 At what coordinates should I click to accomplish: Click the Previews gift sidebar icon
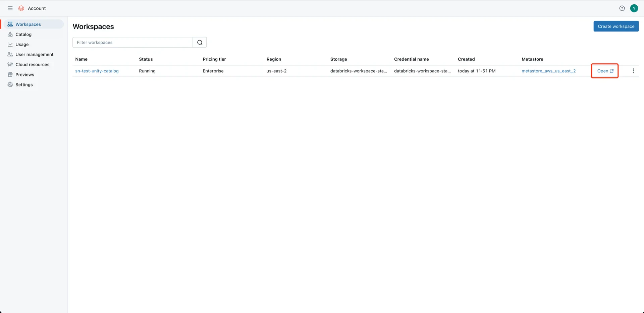(10, 74)
